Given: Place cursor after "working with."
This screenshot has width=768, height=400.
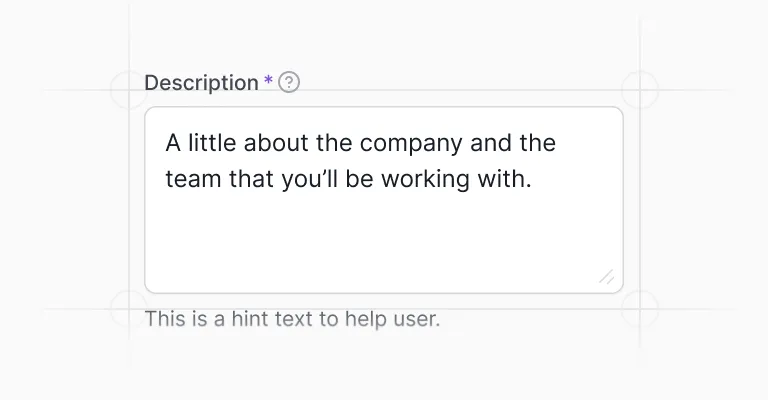Looking at the screenshot, I should point(533,179).
